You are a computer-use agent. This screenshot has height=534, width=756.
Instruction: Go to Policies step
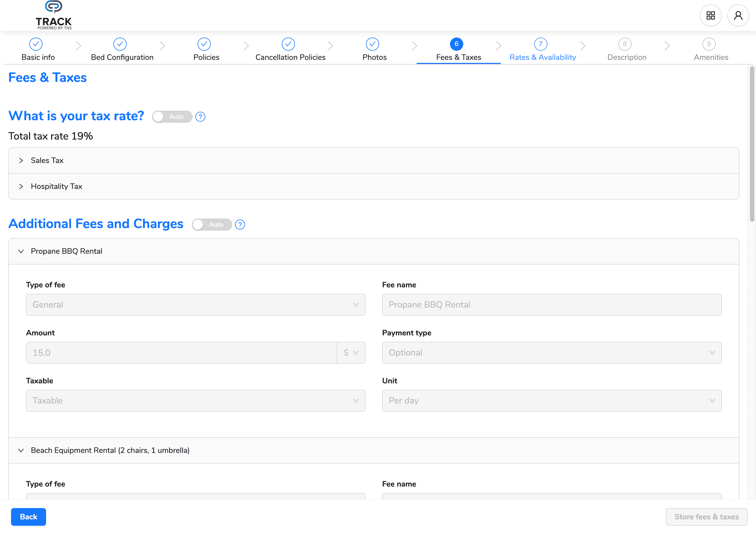coord(206,57)
